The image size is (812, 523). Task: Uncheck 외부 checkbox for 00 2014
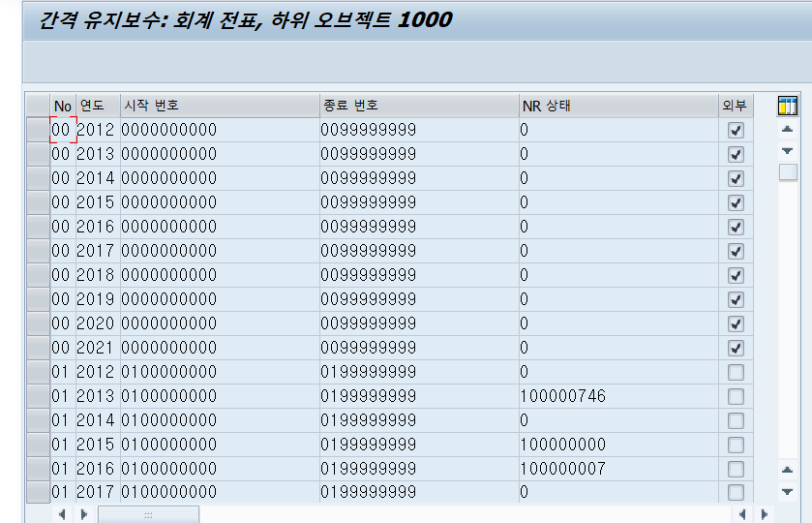pos(736,179)
